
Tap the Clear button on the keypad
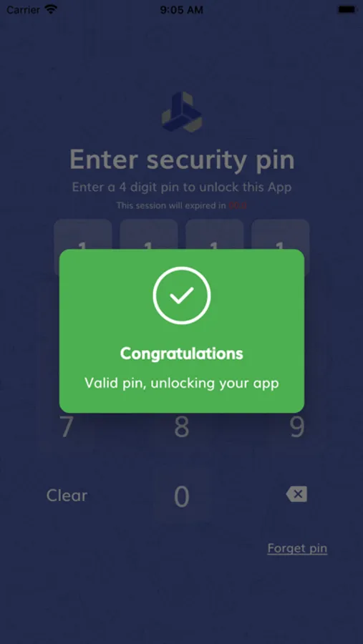click(67, 495)
